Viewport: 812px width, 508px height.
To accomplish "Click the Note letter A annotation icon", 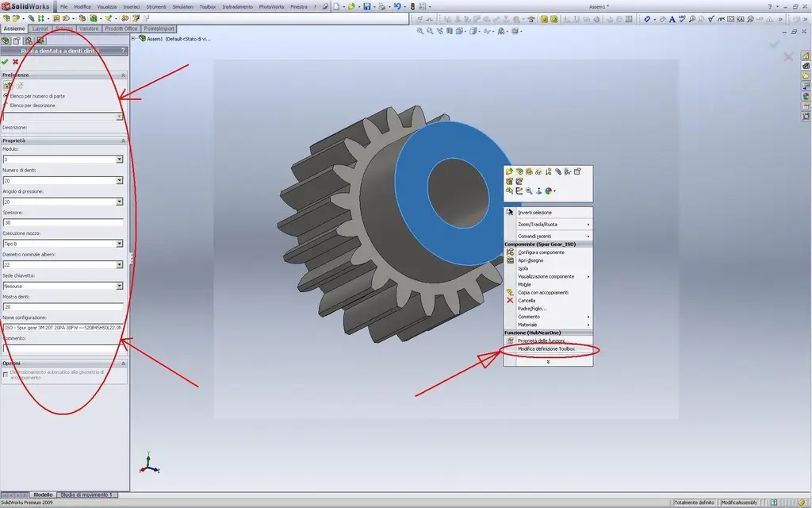I will coord(672,19).
